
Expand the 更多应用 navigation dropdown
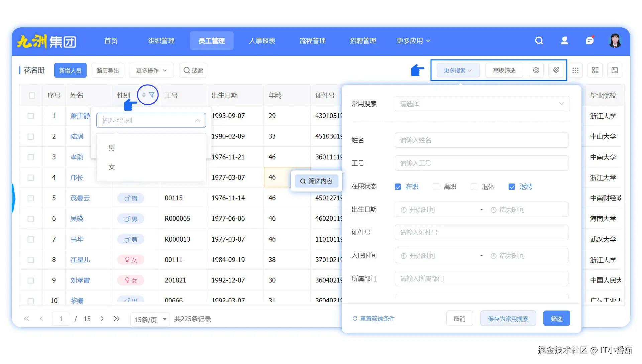413,41
